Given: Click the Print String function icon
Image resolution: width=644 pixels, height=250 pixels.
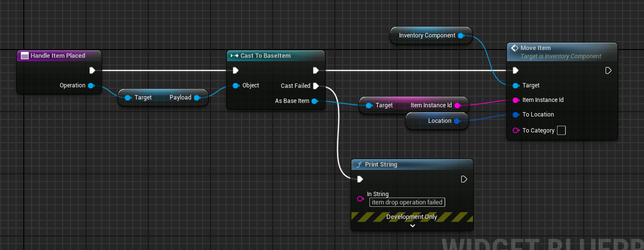Looking at the screenshot, I should coord(359,165).
